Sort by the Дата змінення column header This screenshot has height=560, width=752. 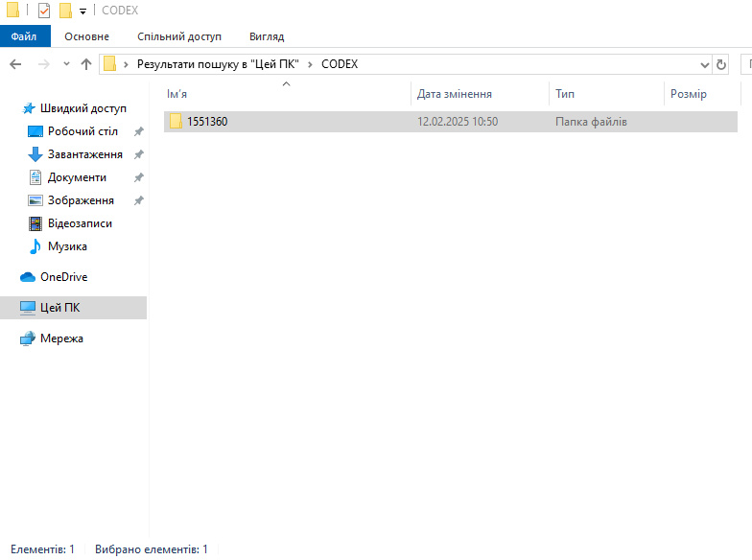[455, 94]
